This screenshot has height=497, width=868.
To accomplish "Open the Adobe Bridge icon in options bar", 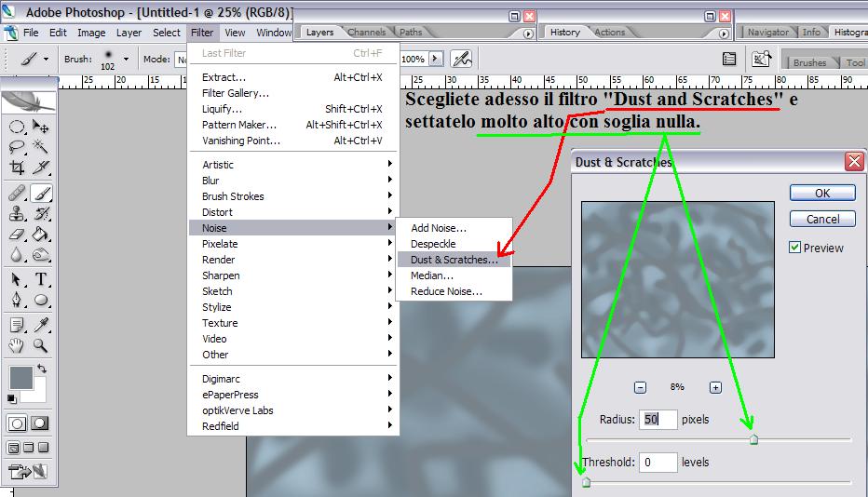I will click(x=761, y=59).
